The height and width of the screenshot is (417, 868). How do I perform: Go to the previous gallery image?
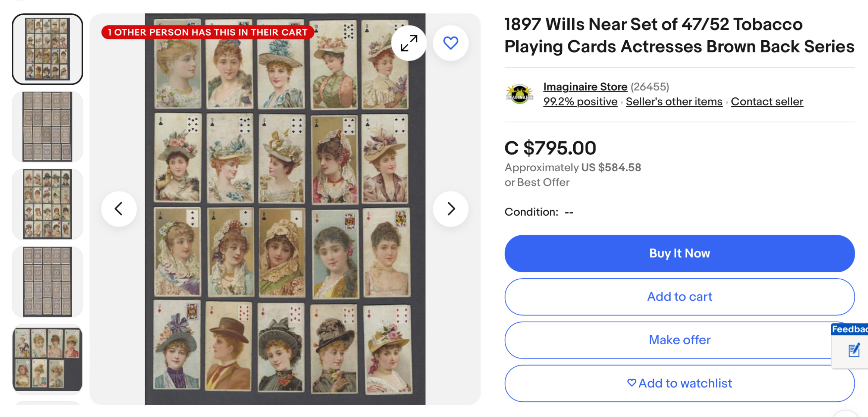[x=119, y=209]
